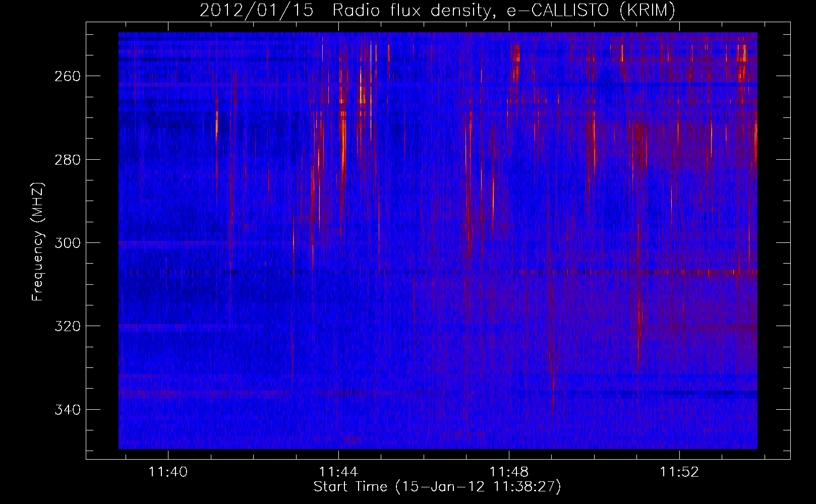
Task: Click the 11:40 time tick label
Action: pos(168,472)
